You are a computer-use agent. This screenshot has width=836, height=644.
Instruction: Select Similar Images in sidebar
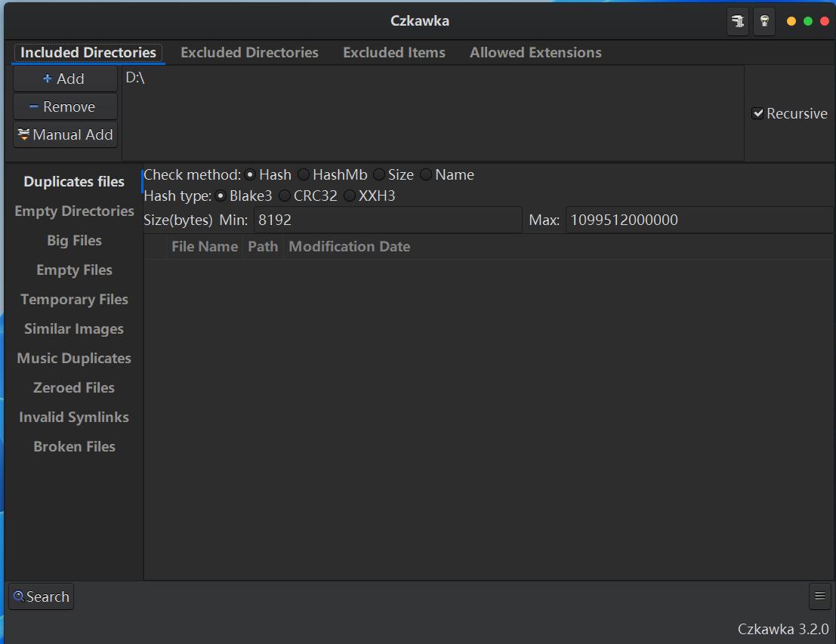click(74, 329)
